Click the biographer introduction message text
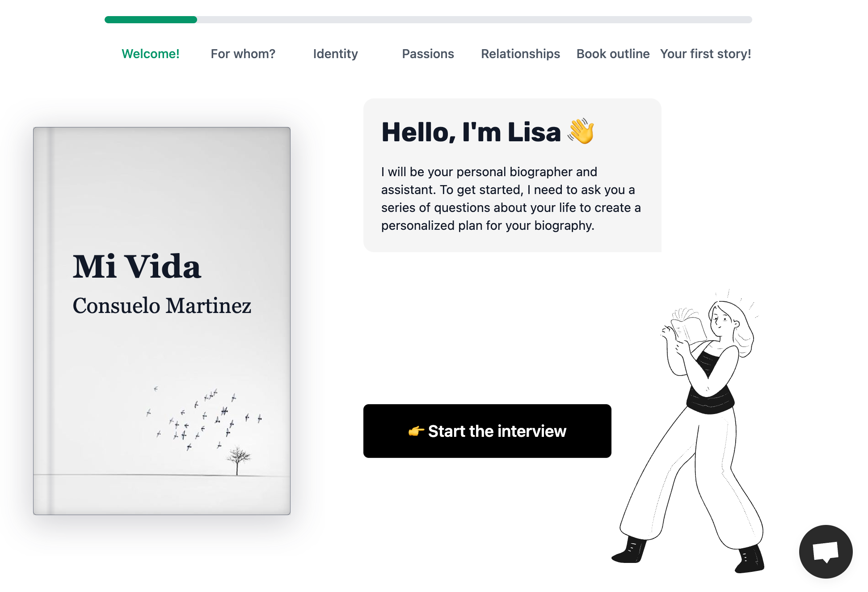 (511, 199)
